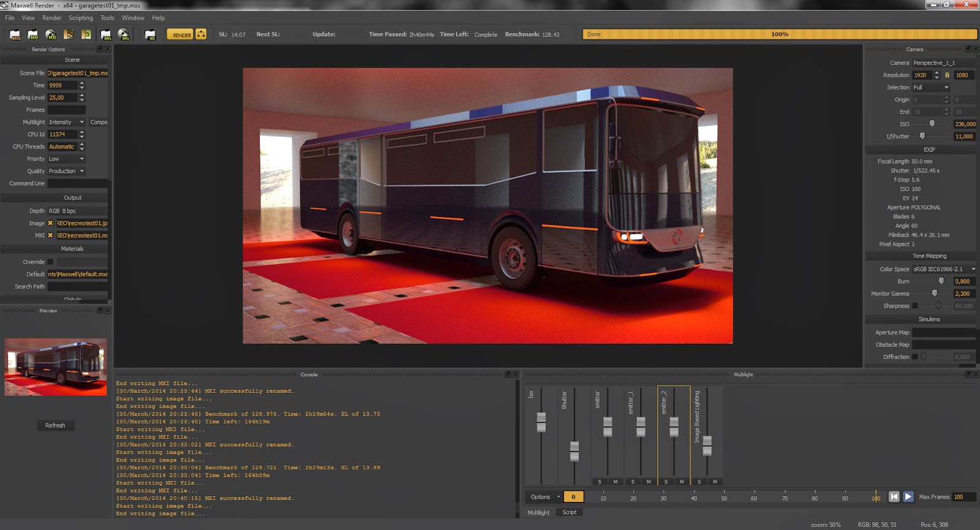Solo the emitter channel
The height and width of the screenshot is (530, 980).
pos(600,482)
